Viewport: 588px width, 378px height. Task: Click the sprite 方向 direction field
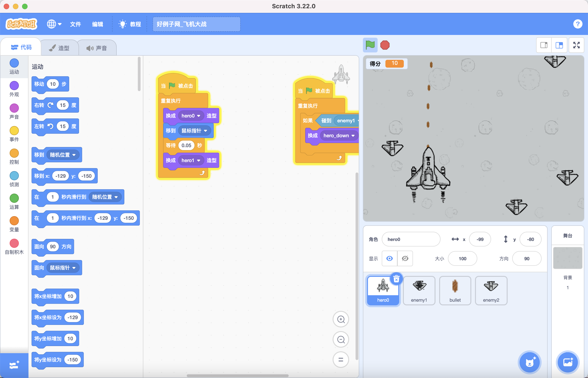[527, 258]
